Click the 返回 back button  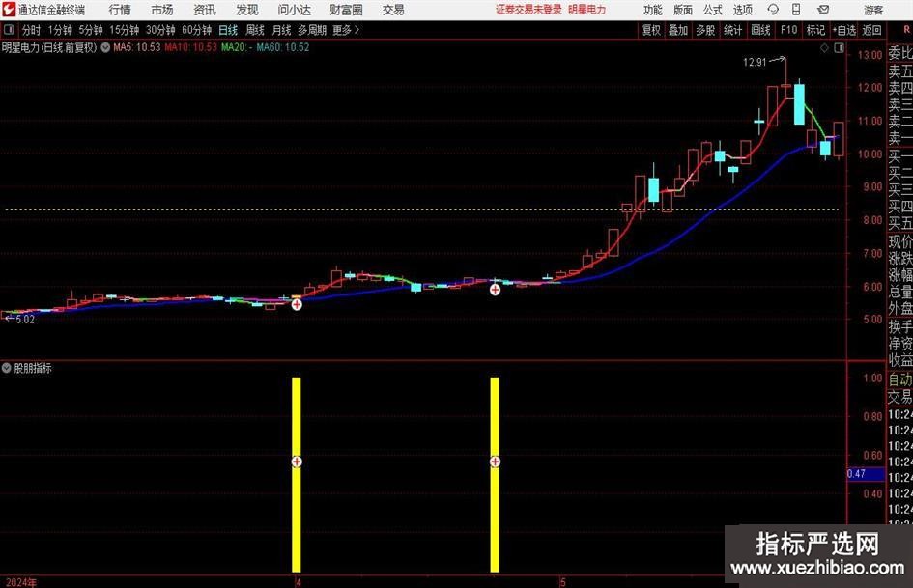coord(871,30)
